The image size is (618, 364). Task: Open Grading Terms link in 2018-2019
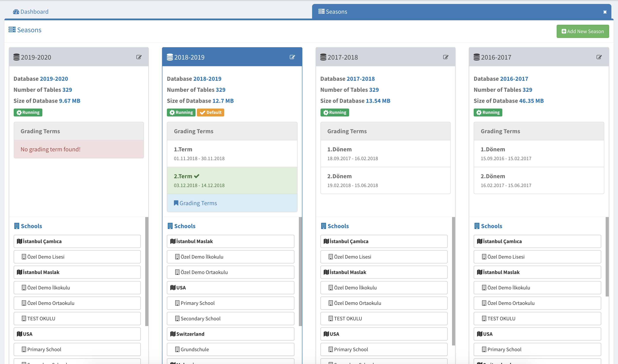[x=198, y=203]
